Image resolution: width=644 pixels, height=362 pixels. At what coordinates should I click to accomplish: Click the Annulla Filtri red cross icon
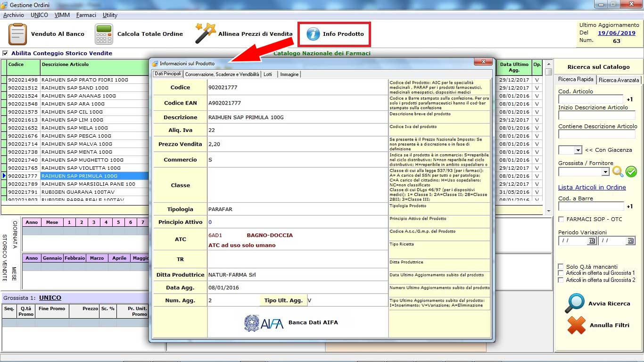click(x=576, y=325)
